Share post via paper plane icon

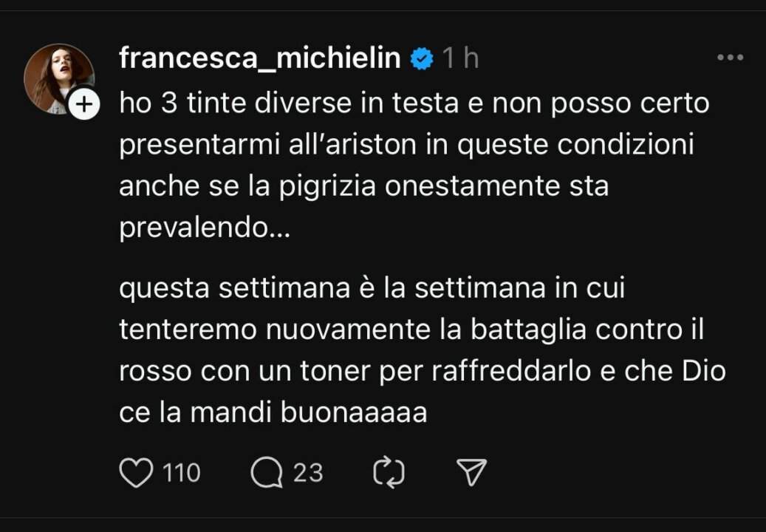[x=471, y=472]
